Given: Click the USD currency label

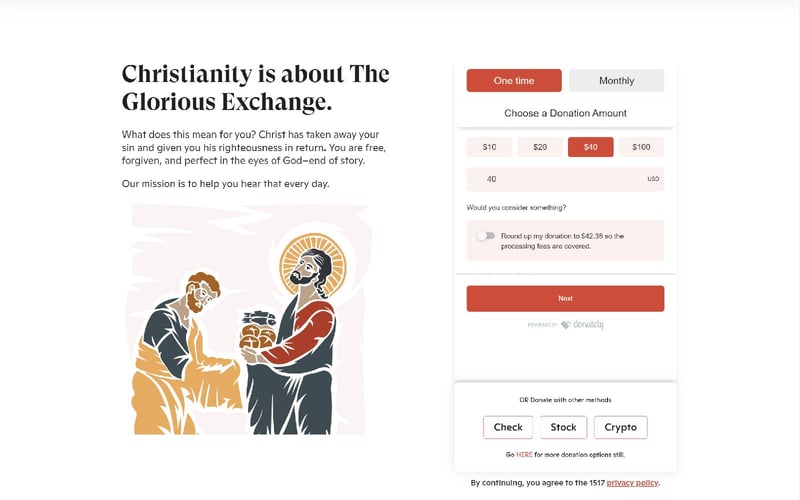Looking at the screenshot, I should click(653, 179).
